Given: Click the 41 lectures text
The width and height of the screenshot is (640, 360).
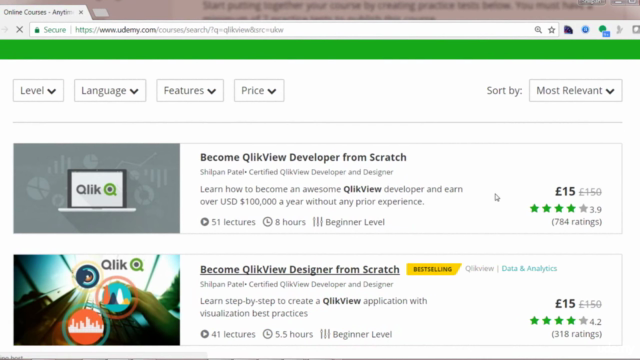Looking at the screenshot, I should 233,334.
